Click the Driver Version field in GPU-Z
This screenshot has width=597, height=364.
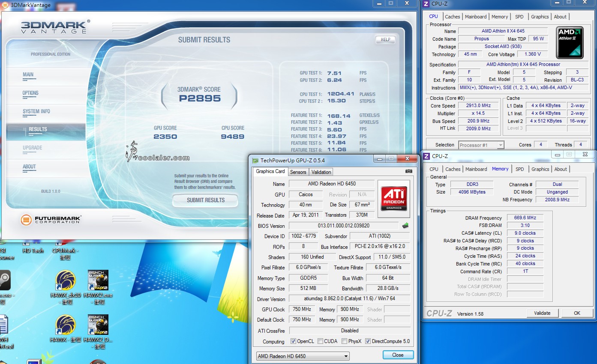349,299
